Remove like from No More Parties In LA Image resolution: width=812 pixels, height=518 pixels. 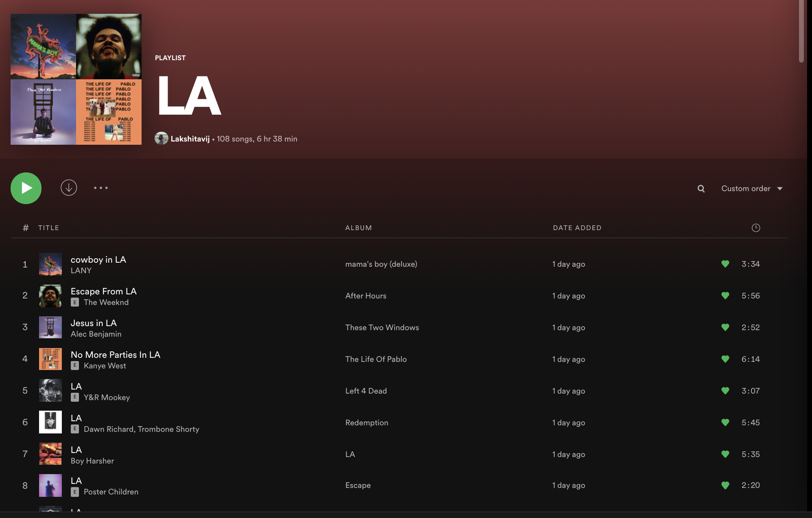(x=725, y=359)
